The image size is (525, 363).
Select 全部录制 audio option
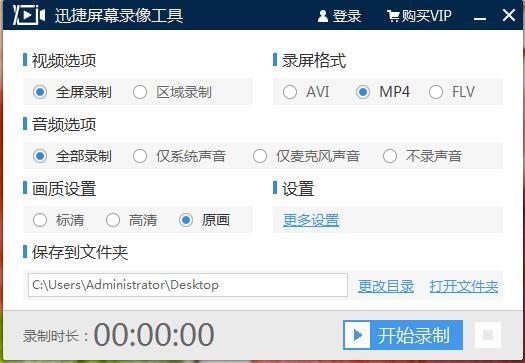pos(73,156)
